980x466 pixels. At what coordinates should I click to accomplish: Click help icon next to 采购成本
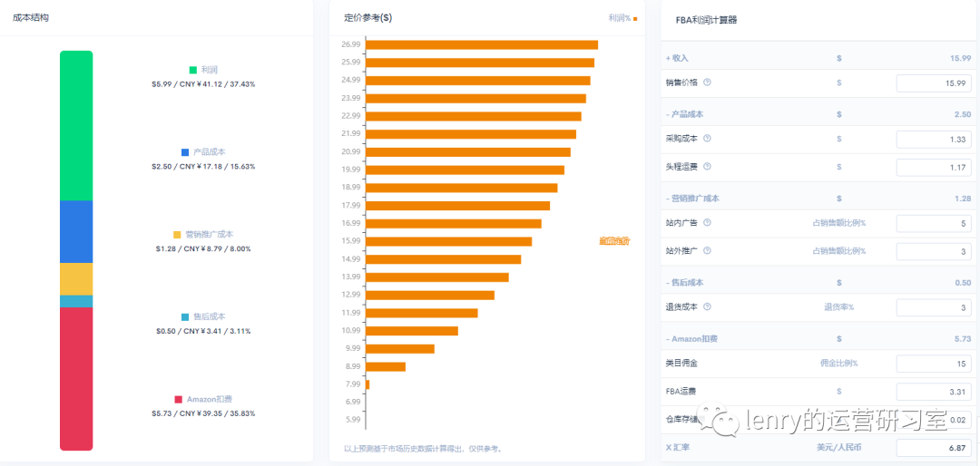708,139
